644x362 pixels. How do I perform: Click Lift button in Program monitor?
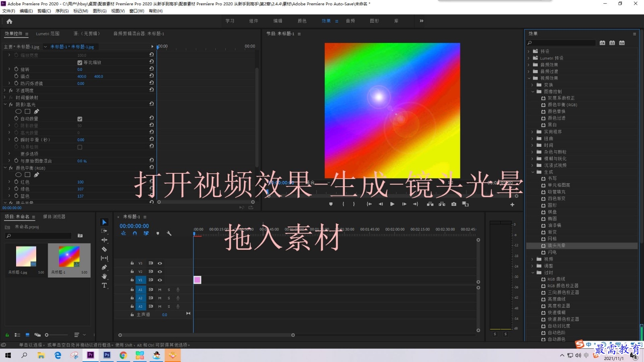[430, 204]
